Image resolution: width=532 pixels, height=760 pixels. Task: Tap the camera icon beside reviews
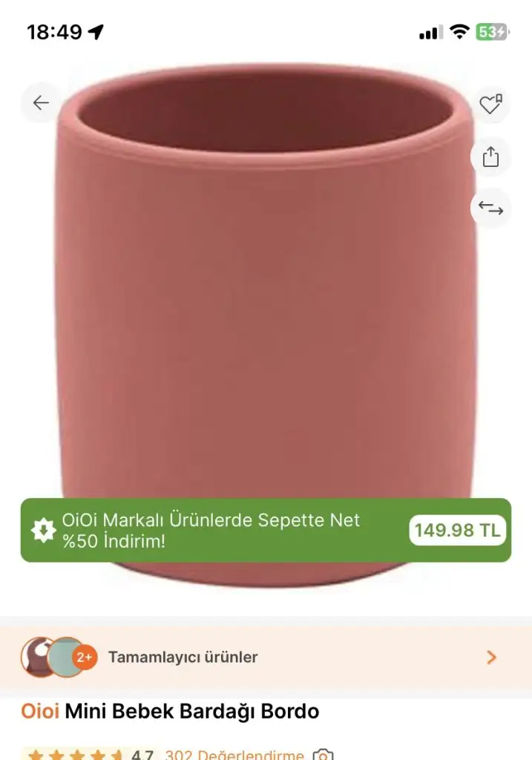(x=324, y=755)
